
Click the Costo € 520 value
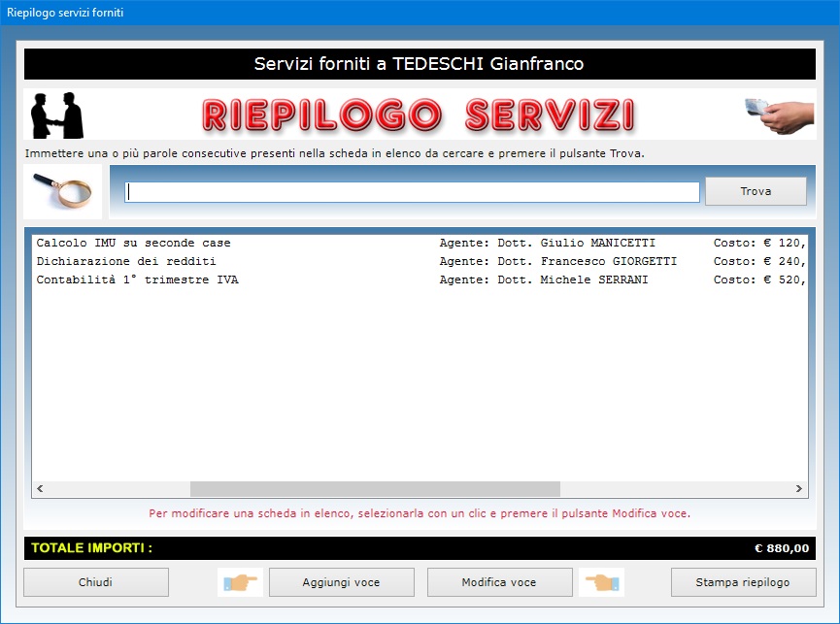[759, 279]
